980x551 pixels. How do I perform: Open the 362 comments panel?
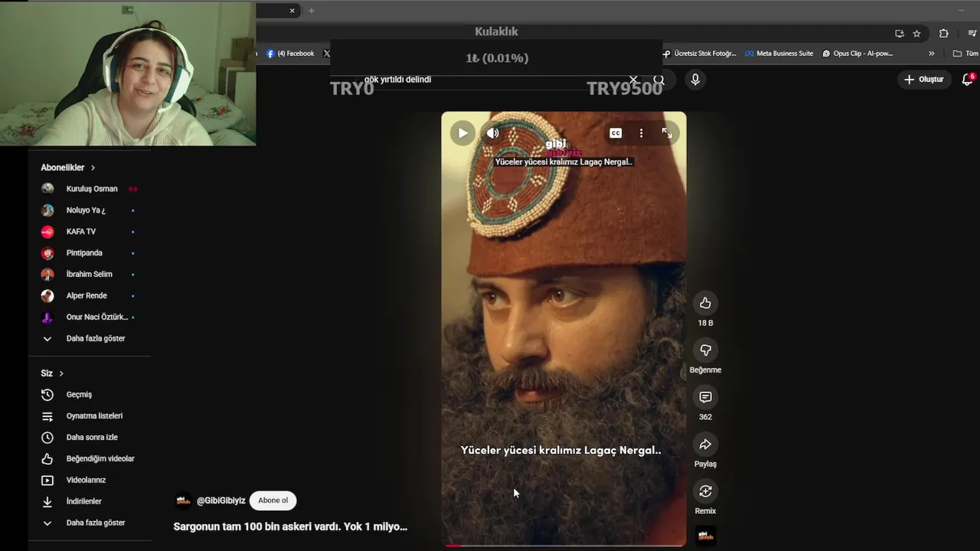tap(705, 397)
